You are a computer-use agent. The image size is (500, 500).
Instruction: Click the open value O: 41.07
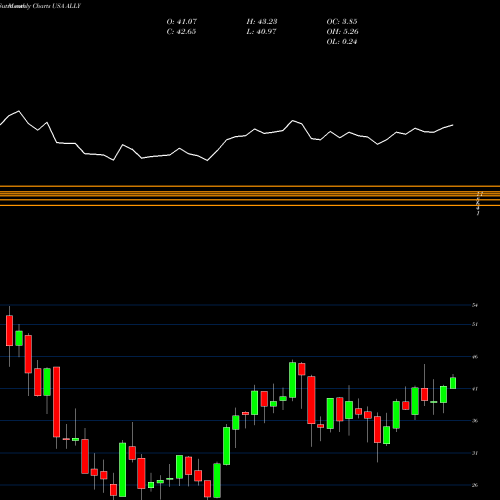pyautogui.click(x=182, y=22)
